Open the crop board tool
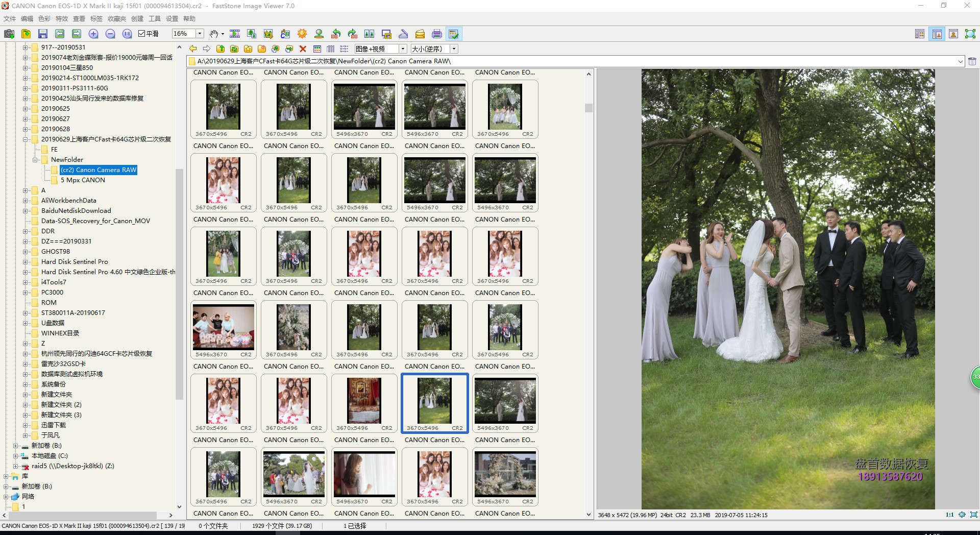 point(268,34)
